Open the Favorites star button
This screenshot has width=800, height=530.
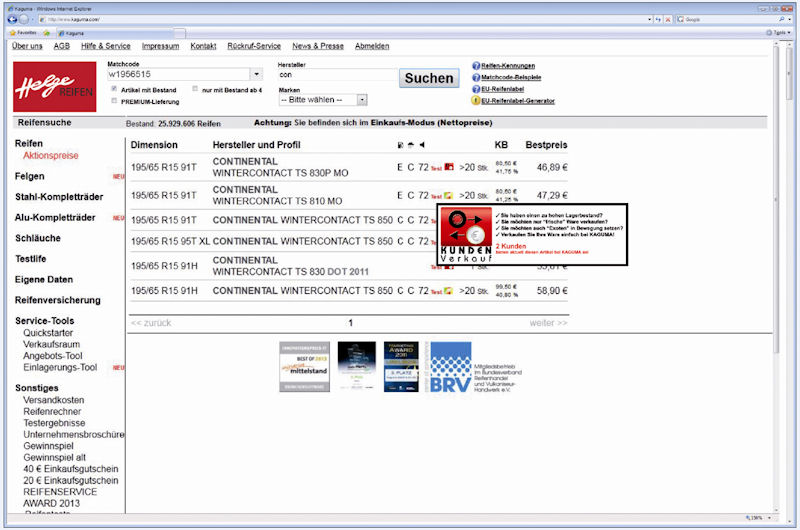pyautogui.click(x=23, y=33)
